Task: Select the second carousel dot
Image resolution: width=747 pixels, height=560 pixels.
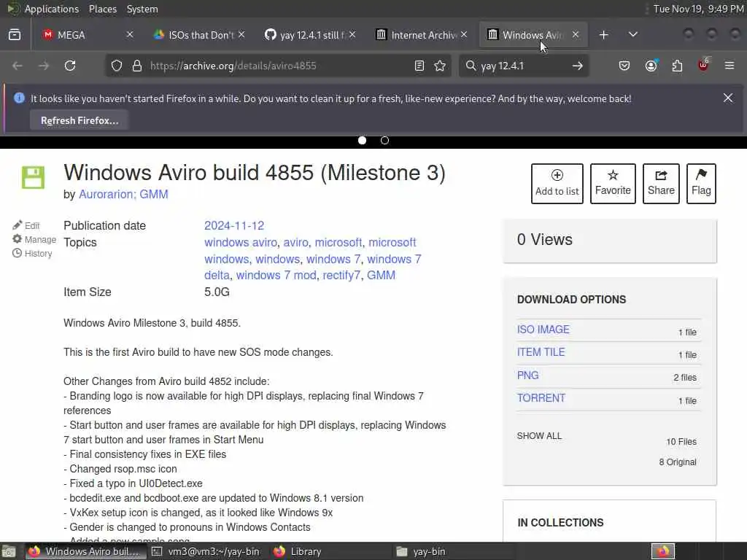Action: pos(385,141)
